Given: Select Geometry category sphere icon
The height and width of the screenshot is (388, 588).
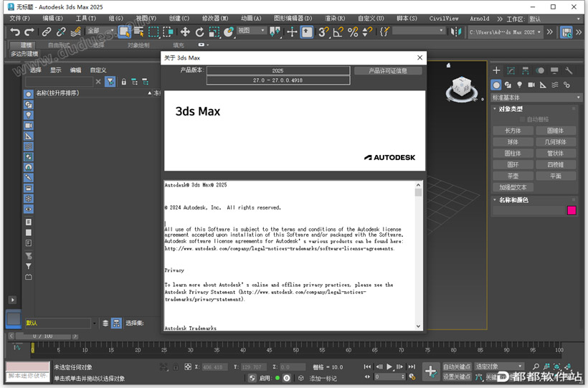Looking at the screenshot, I should tap(496, 85).
